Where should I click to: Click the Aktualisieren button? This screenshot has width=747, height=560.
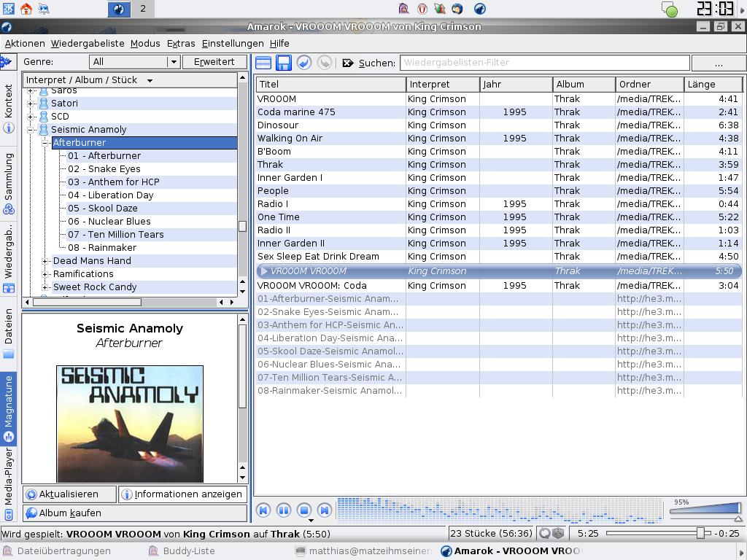69,494
